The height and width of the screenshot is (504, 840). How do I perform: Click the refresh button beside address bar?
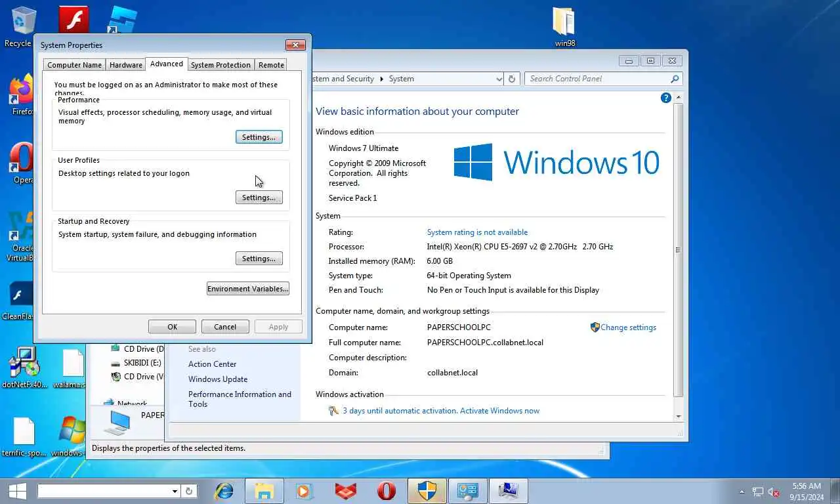pyautogui.click(x=512, y=79)
